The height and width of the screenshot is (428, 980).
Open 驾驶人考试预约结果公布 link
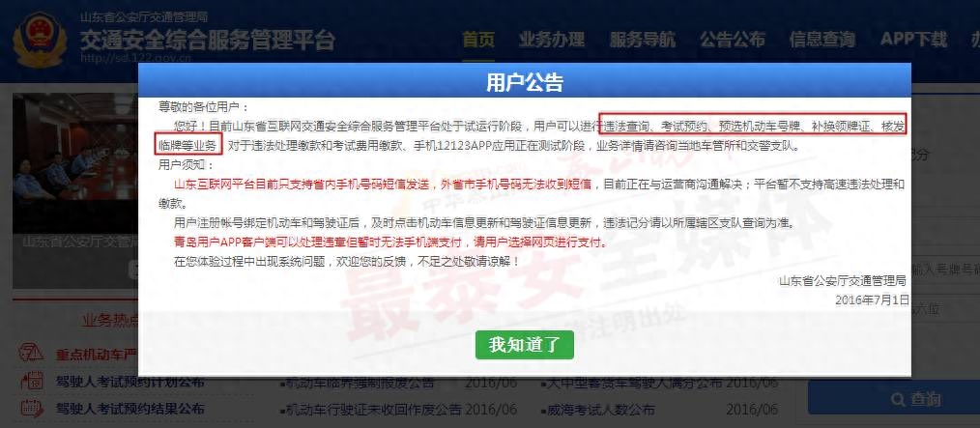[x=130, y=410]
